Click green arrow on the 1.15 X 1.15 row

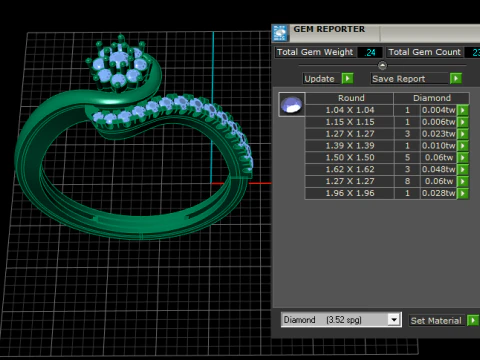click(x=463, y=122)
